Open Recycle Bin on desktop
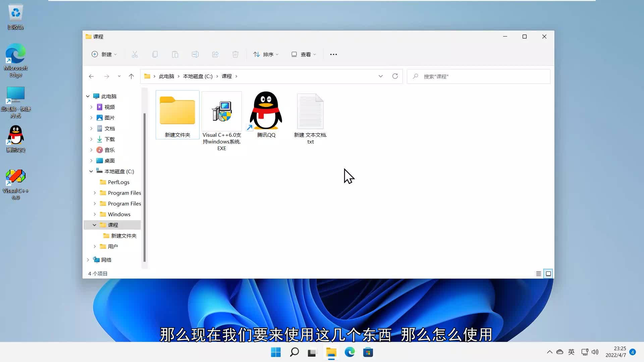Viewport: 644px width, 362px height. [16, 17]
